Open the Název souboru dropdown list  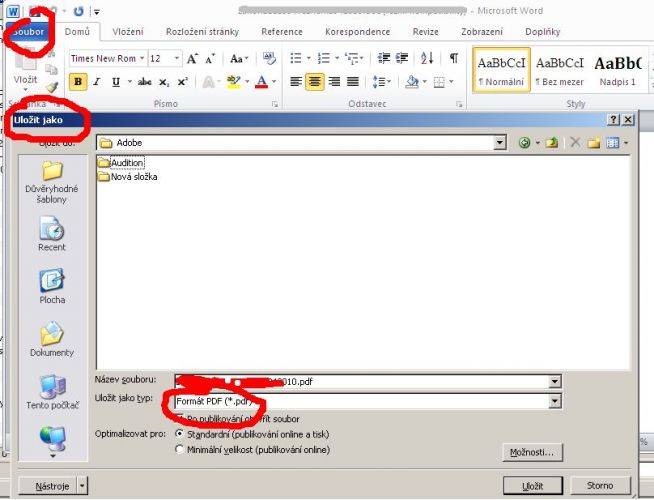(x=555, y=382)
